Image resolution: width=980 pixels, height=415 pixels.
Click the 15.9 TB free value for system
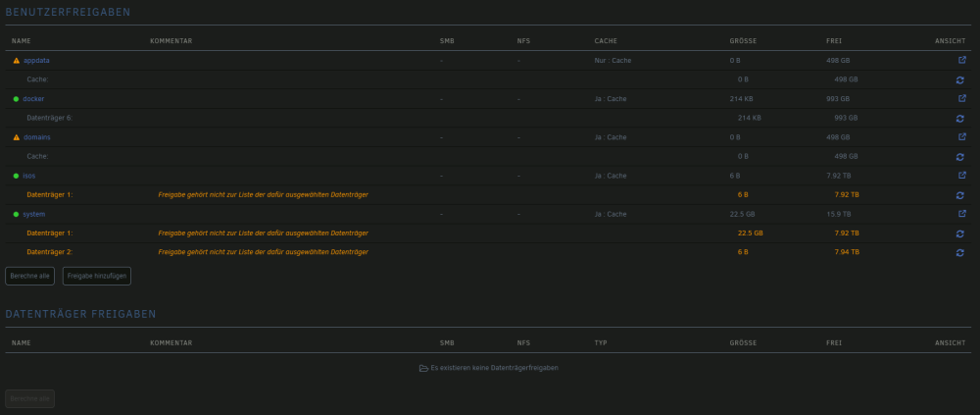(838, 214)
